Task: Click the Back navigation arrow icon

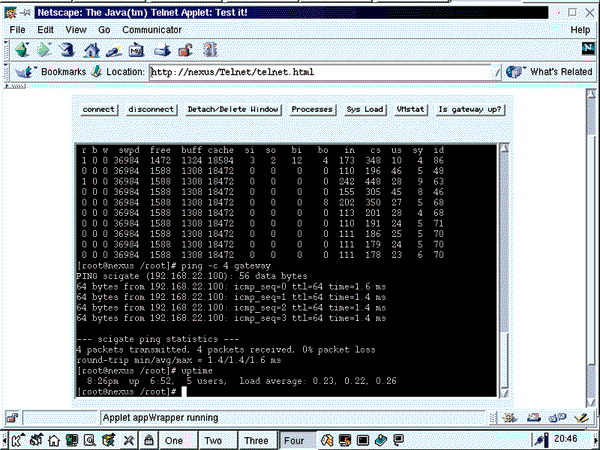Action: pyautogui.click(x=20, y=49)
